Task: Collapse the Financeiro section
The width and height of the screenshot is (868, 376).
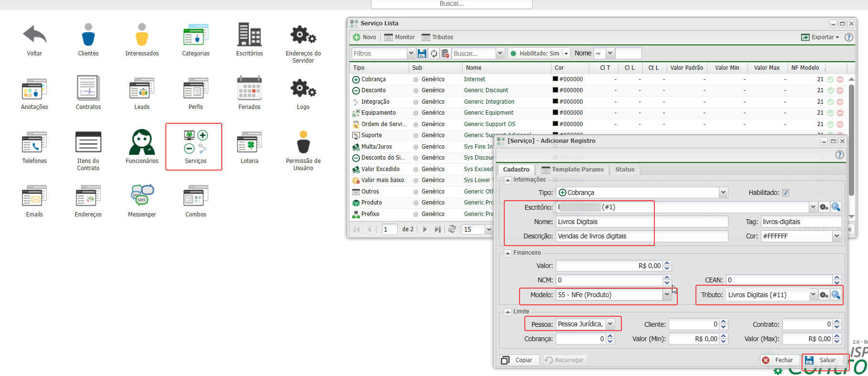Action: coord(508,253)
